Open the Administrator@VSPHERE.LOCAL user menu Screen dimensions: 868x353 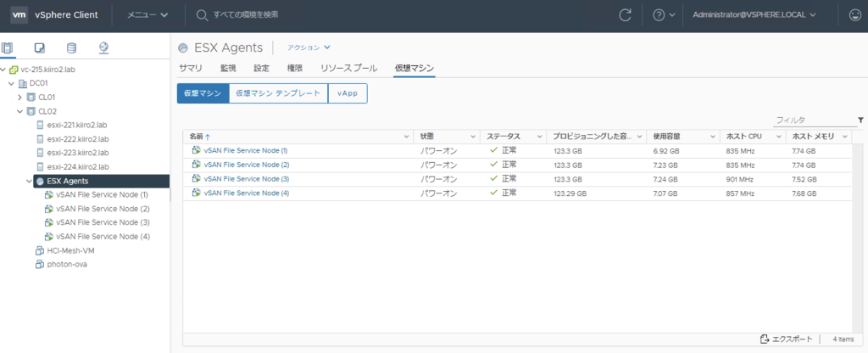754,15
